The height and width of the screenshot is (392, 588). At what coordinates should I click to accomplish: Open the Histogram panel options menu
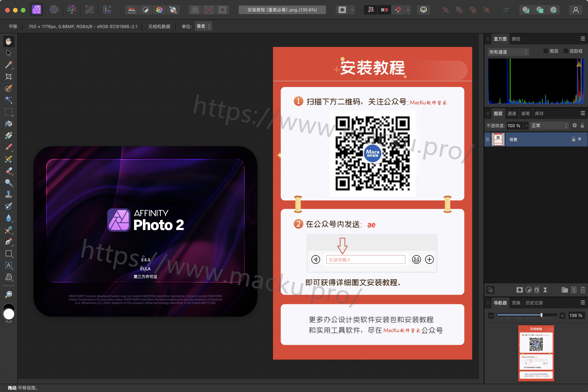point(583,38)
